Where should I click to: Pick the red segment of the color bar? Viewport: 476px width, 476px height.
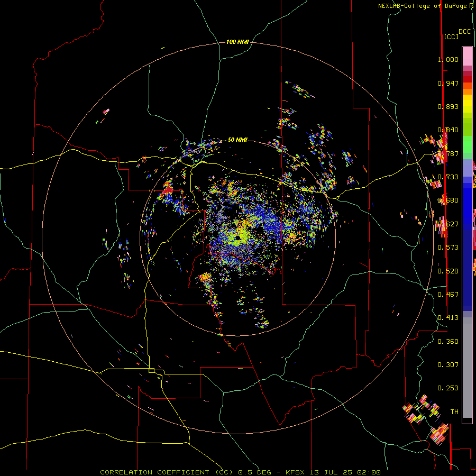pos(467,79)
